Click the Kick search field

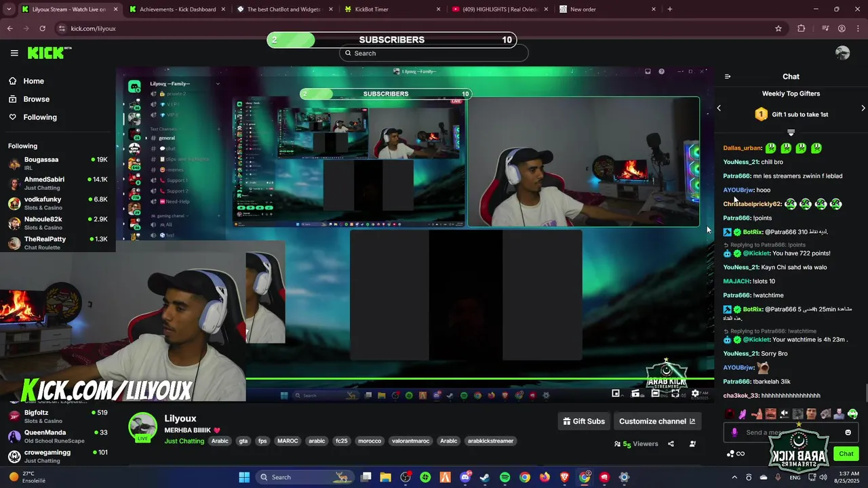point(434,54)
